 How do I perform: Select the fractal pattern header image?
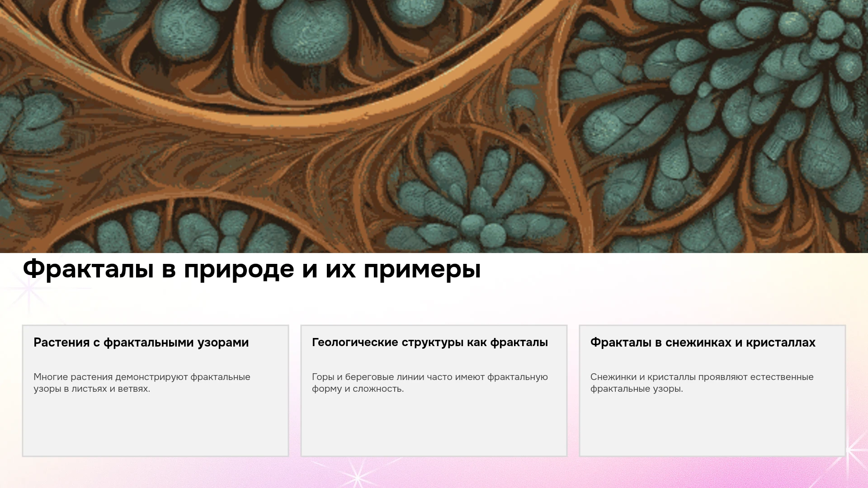click(434, 127)
